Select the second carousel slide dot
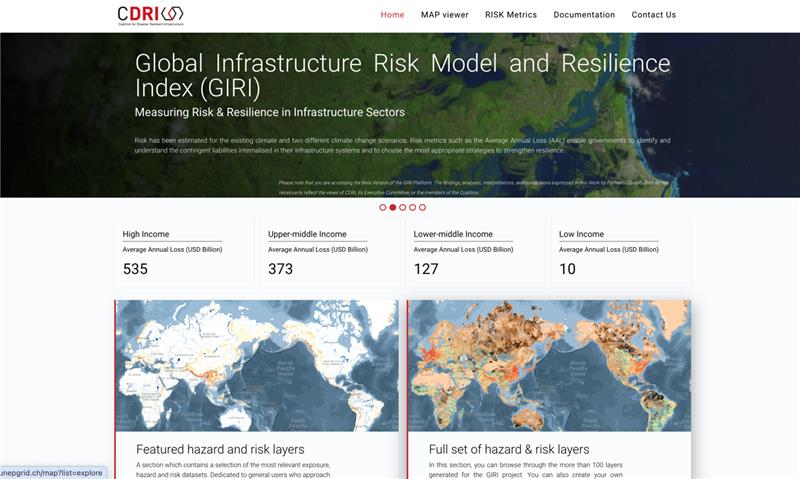800x479 pixels. point(392,207)
